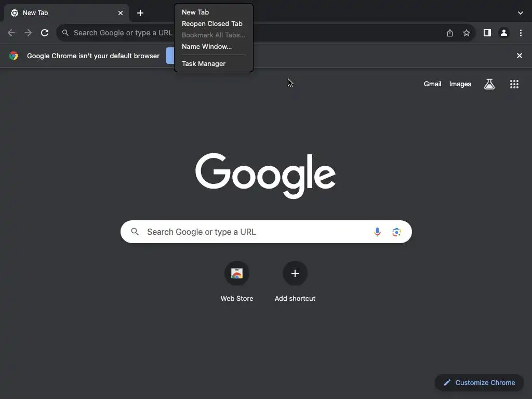The image size is (532, 399).
Task: Click the Chrome logo in the notification bar
Action: click(x=14, y=56)
